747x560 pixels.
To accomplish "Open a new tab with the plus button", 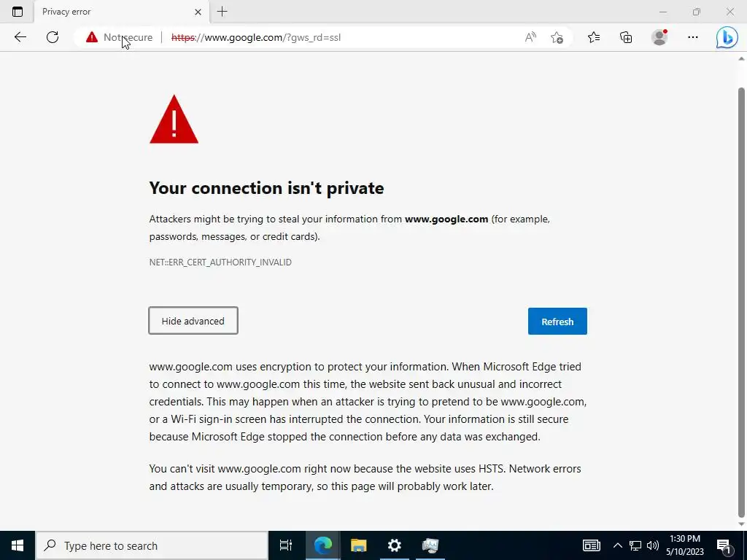I will coord(222,12).
